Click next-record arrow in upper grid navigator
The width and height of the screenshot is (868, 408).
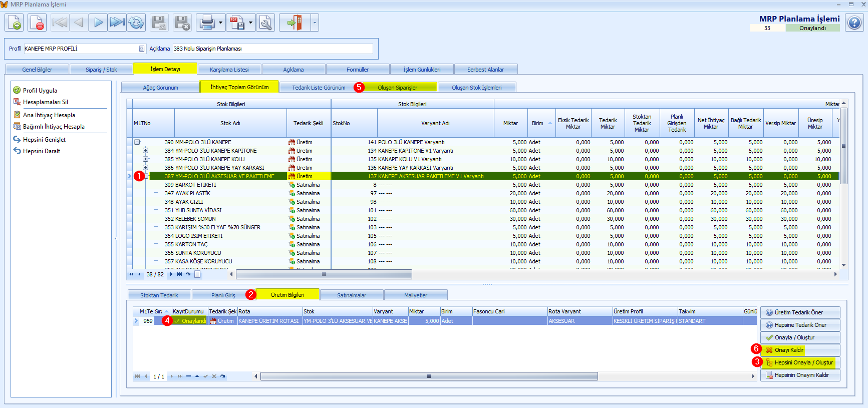tap(171, 274)
